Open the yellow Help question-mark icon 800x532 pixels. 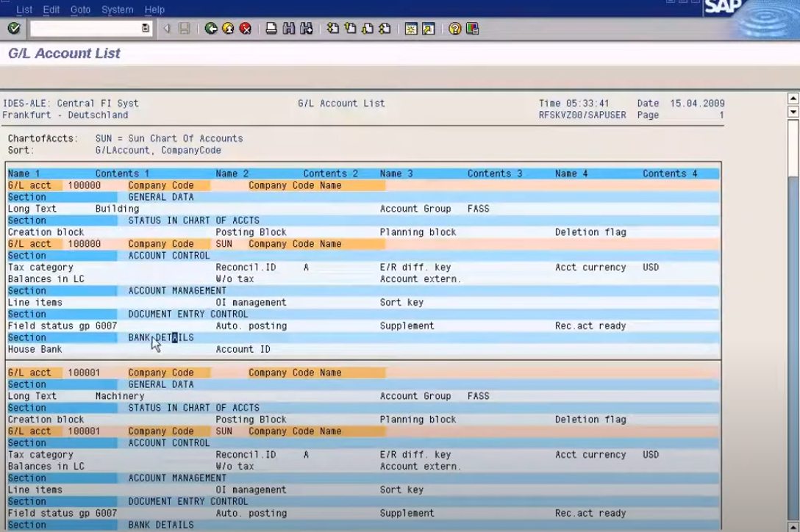[454, 29]
